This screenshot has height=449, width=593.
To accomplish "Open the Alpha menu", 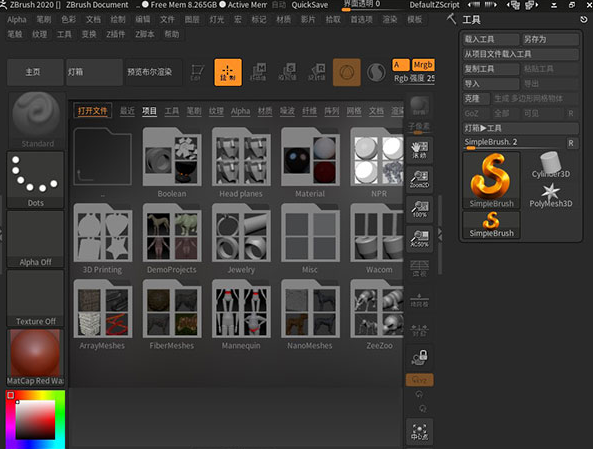I will pyautogui.click(x=17, y=19).
